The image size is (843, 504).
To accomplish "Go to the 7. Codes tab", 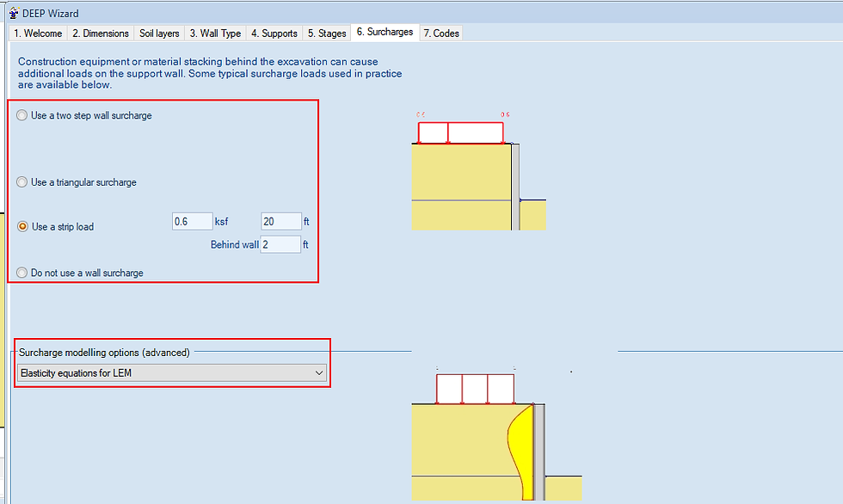I will click(440, 34).
